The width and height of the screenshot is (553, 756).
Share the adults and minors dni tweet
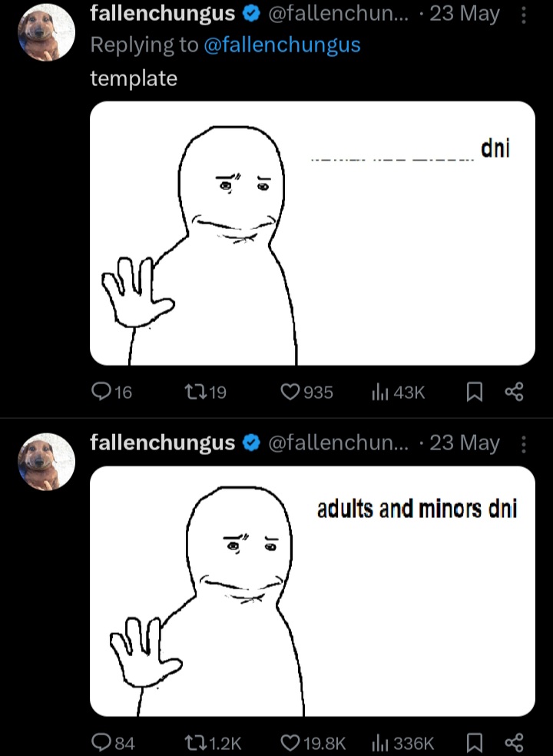click(514, 742)
